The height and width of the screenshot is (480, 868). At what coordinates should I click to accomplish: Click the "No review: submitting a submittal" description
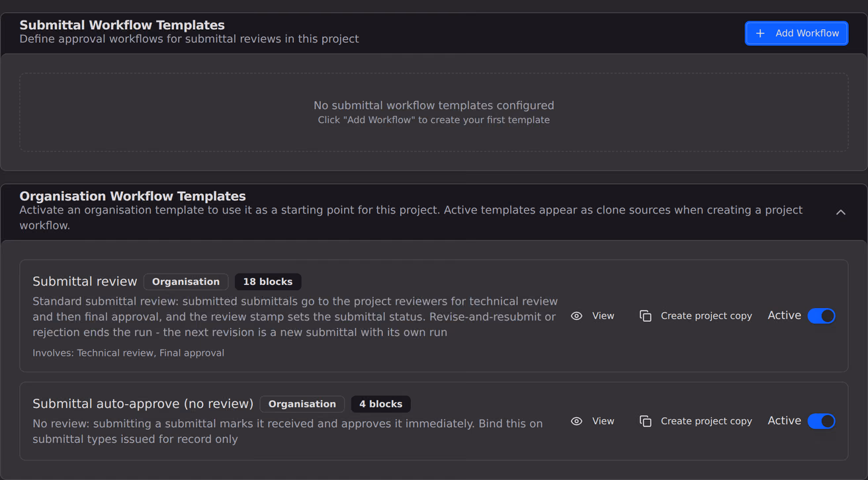tap(288, 431)
